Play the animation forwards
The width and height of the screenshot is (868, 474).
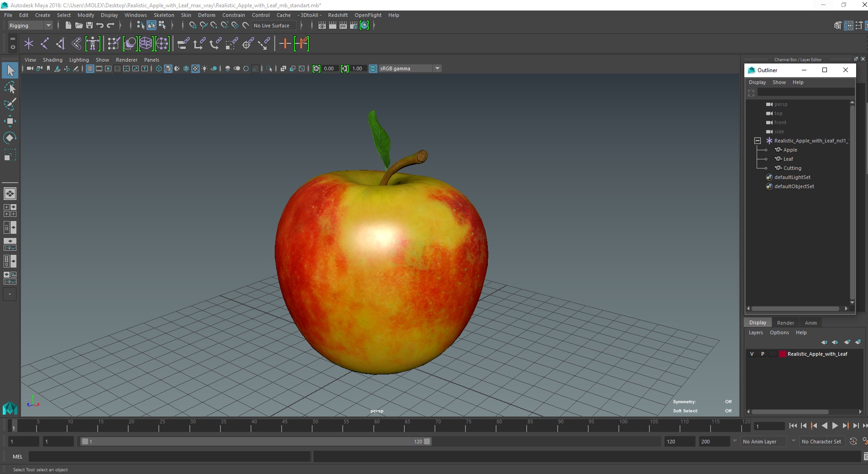(835, 426)
